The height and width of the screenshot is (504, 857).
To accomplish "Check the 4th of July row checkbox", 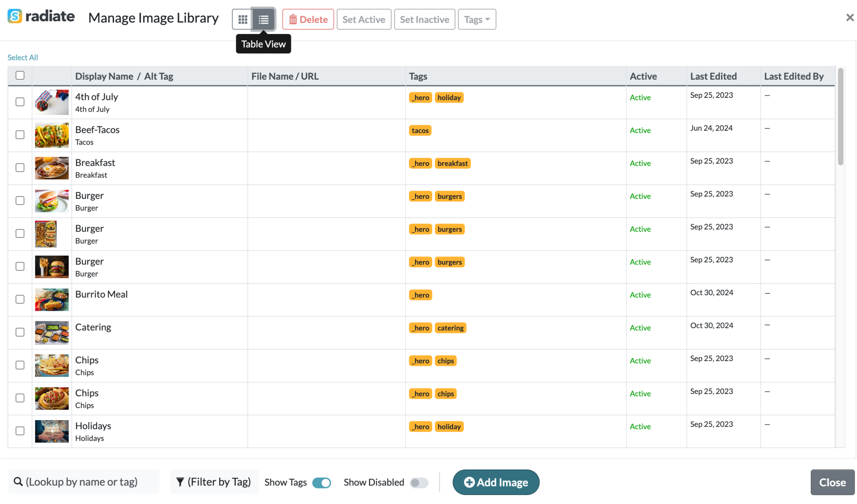I will pyautogui.click(x=20, y=102).
